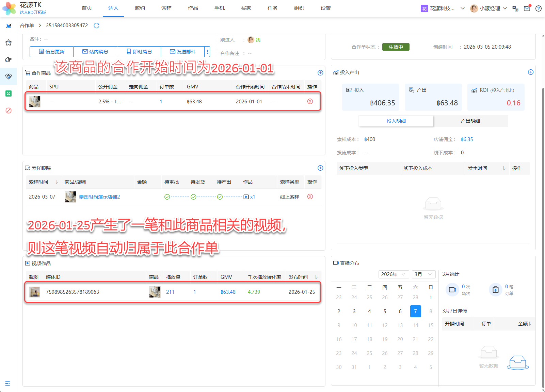Remove the 2026-03-07 sample tracking row
Viewport: 545px width, 392px height.
pos(310,197)
